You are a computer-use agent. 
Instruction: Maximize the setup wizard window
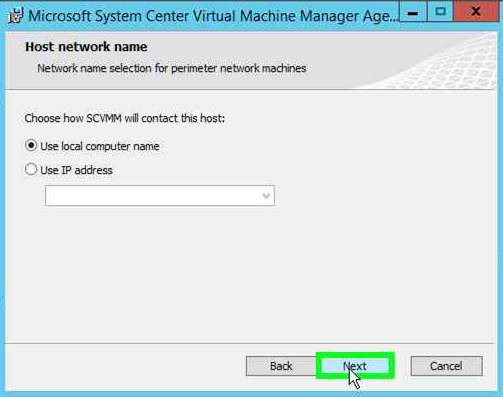click(x=440, y=12)
